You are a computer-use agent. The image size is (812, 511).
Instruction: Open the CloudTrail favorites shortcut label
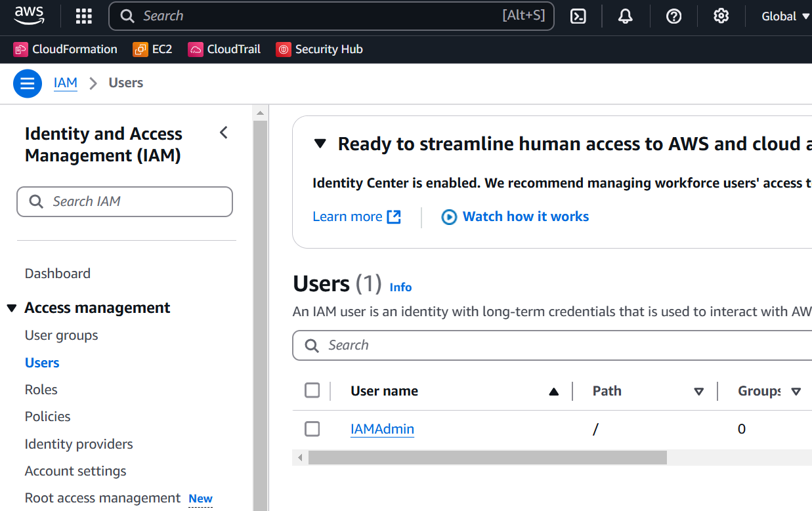click(234, 49)
